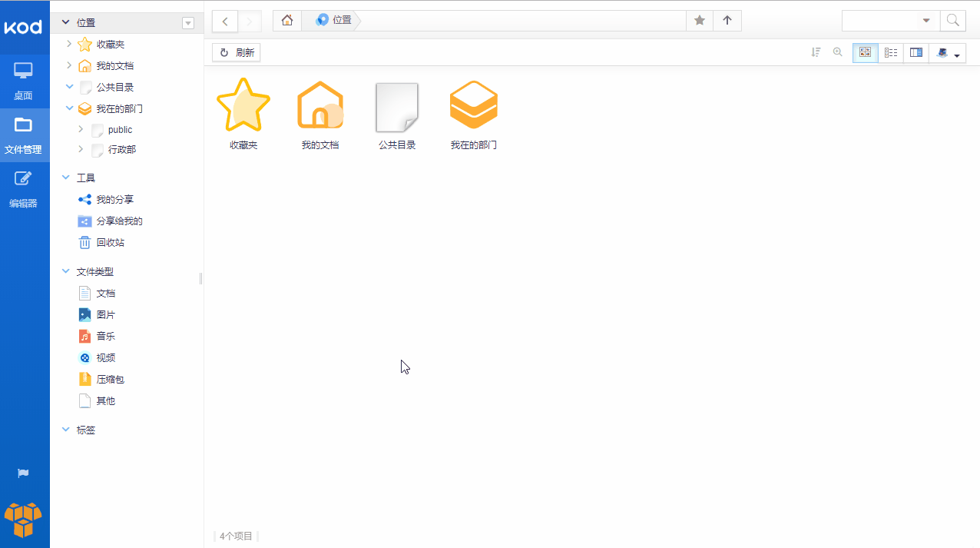Open the sort order icon
Viewport: 980px width, 548px height.
click(816, 52)
